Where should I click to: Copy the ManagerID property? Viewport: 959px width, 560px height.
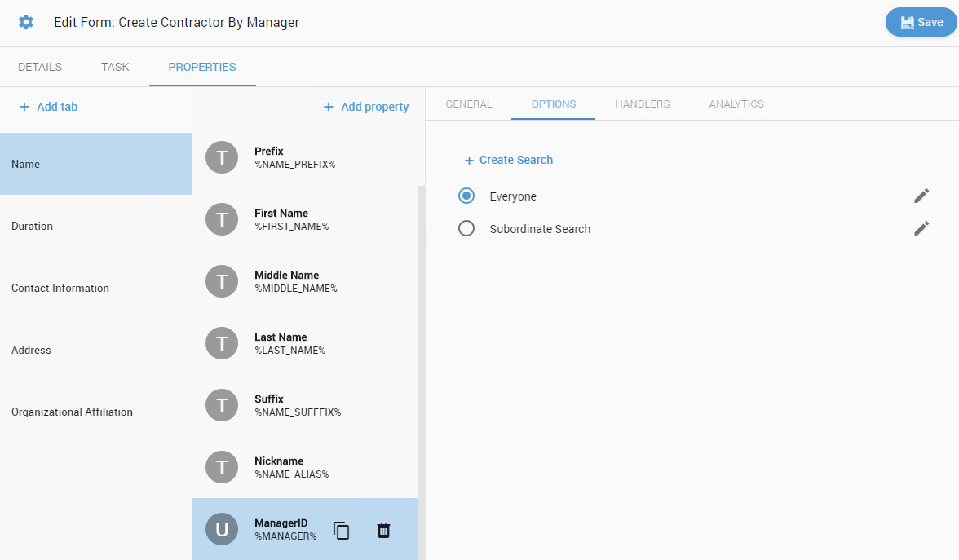point(341,530)
